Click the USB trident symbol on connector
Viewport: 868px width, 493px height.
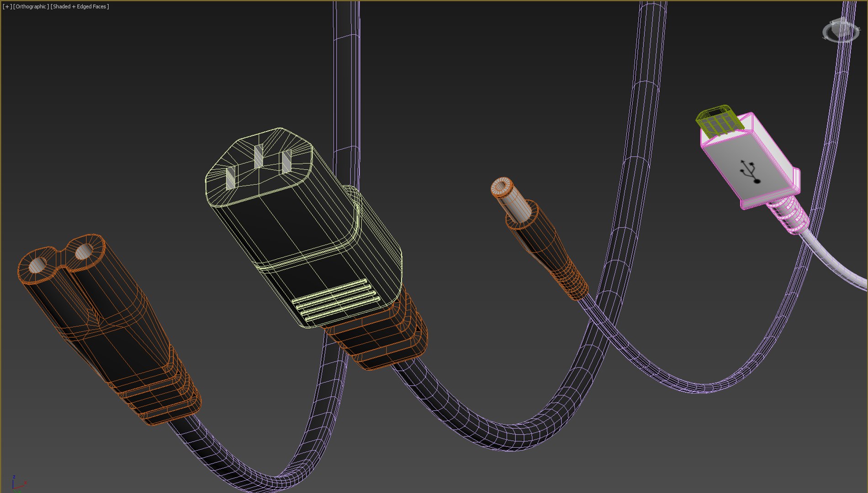tap(751, 172)
